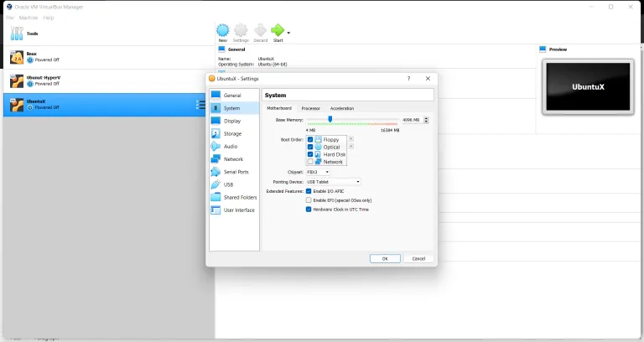
Task: Click the green Start arrow icon
Action: coord(278,30)
